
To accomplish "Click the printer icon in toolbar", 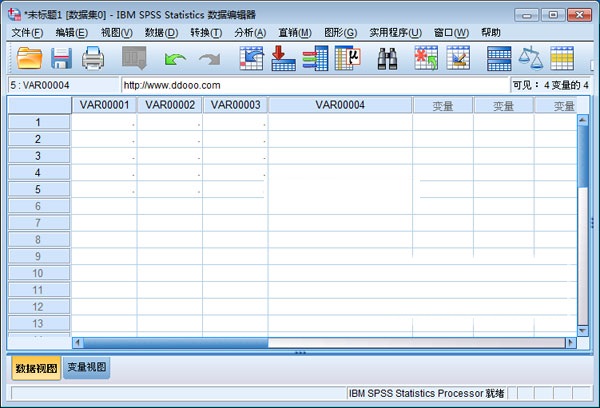I will coord(93,59).
